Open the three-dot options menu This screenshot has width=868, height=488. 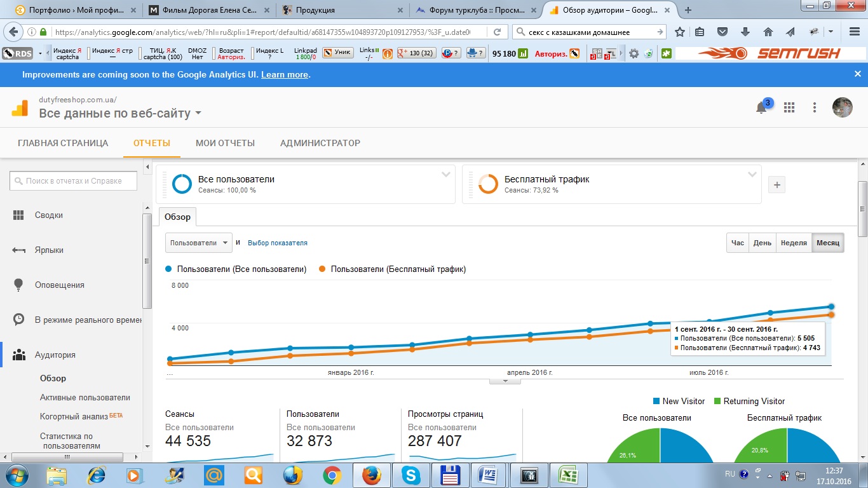pyautogui.click(x=815, y=107)
